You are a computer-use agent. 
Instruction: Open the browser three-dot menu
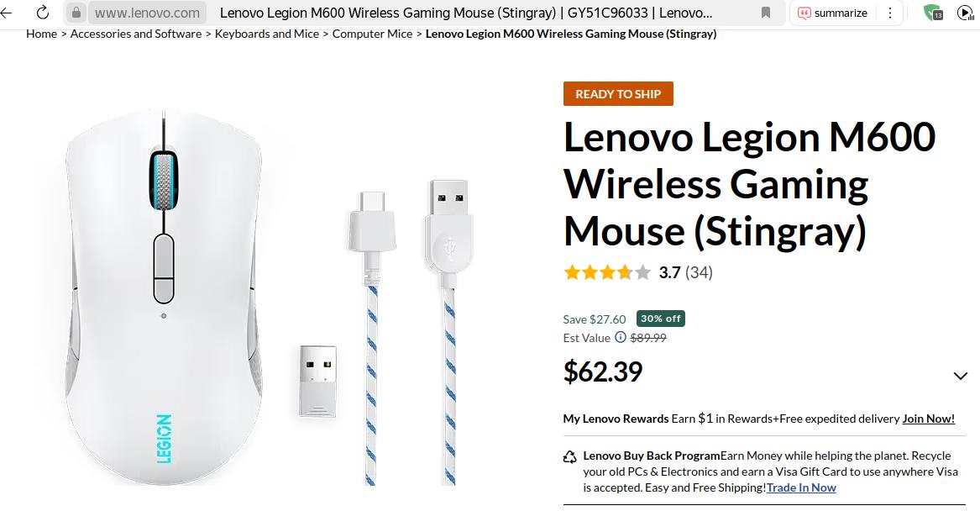[890, 13]
